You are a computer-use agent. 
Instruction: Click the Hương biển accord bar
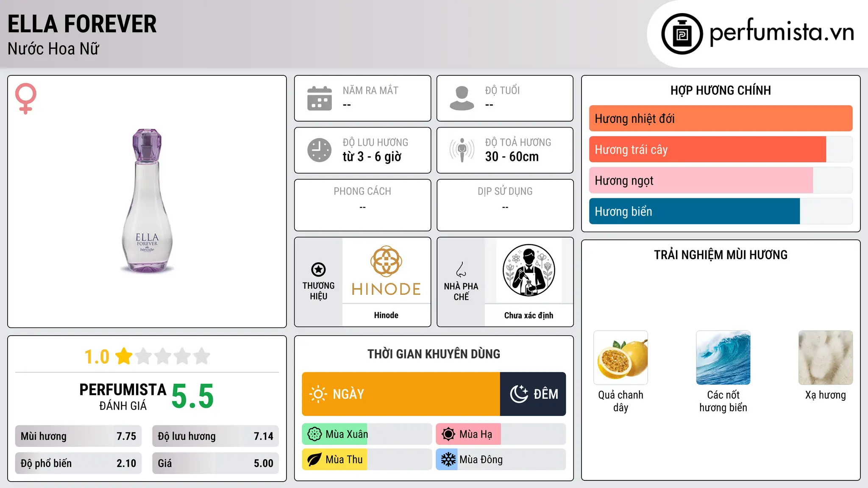click(721, 211)
